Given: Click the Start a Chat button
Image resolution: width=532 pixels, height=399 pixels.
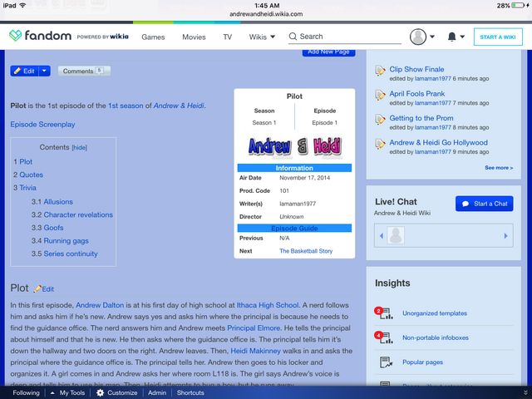Looking at the screenshot, I should pyautogui.click(x=484, y=204).
